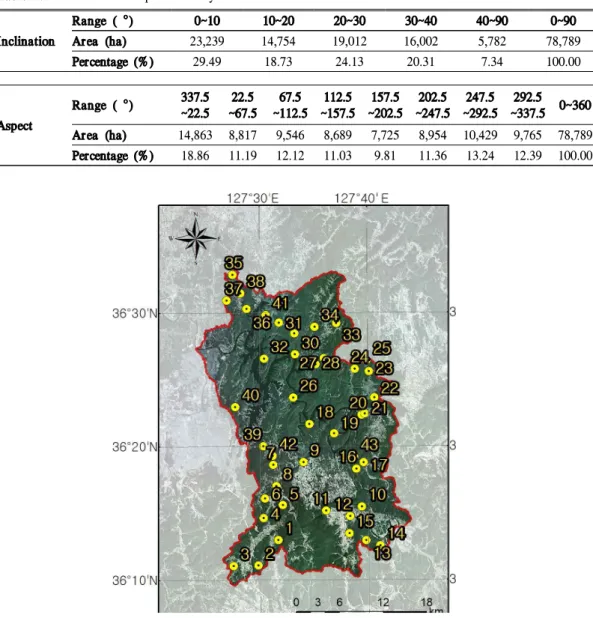Image resolution: width=593 pixels, height=618 pixels.
Task: Click map site label "32"
Action: pos(279,347)
